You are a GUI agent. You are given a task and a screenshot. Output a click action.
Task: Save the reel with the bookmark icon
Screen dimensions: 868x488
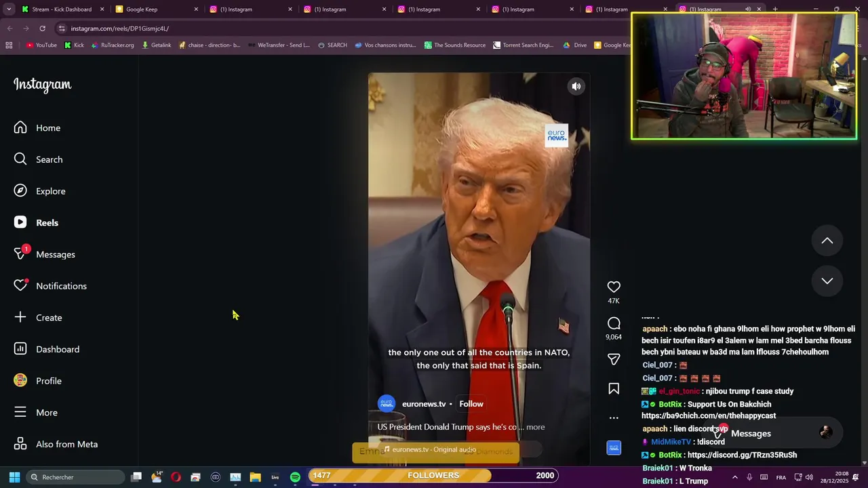pos(614,389)
